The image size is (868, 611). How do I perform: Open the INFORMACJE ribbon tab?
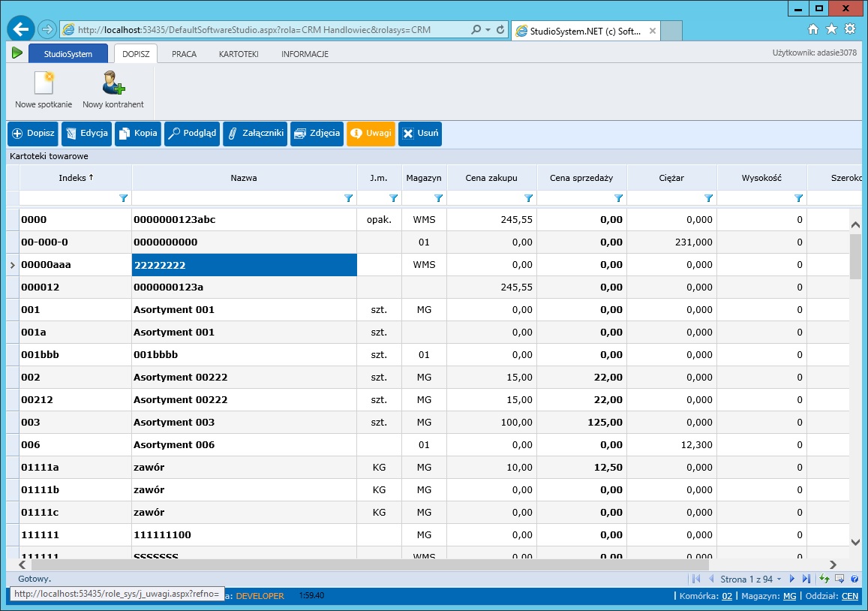coord(305,54)
